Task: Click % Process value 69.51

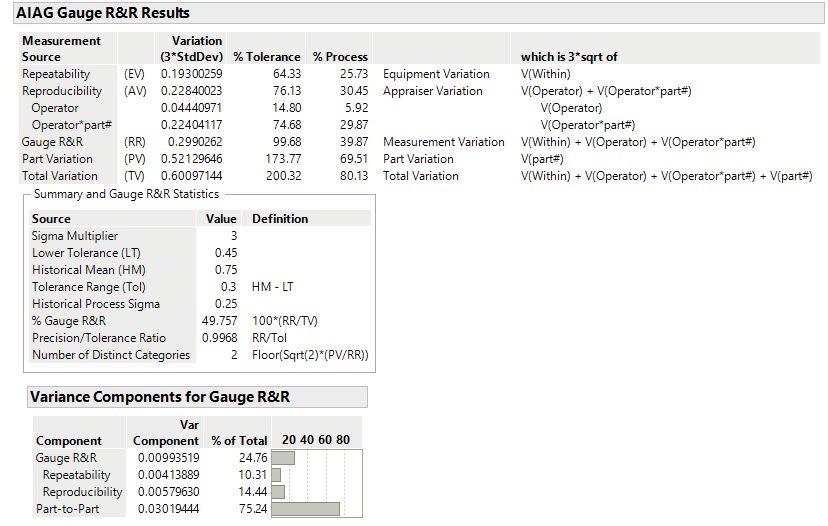Action: click(x=354, y=158)
